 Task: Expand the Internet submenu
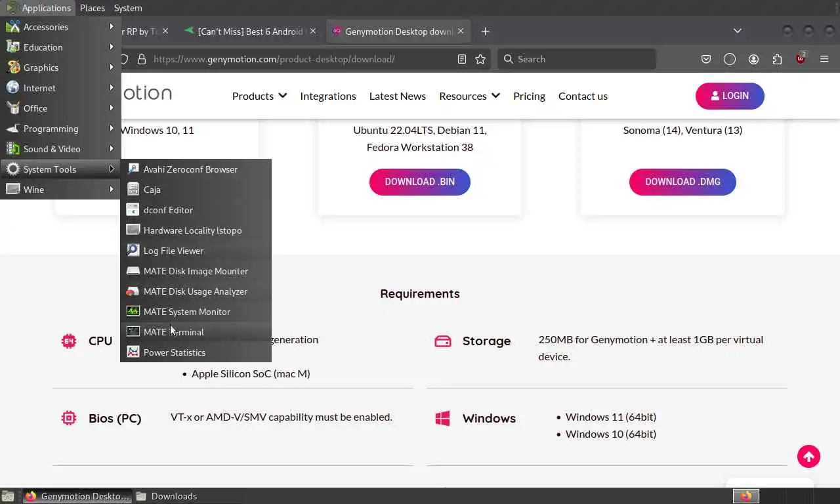click(x=60, y=88)
